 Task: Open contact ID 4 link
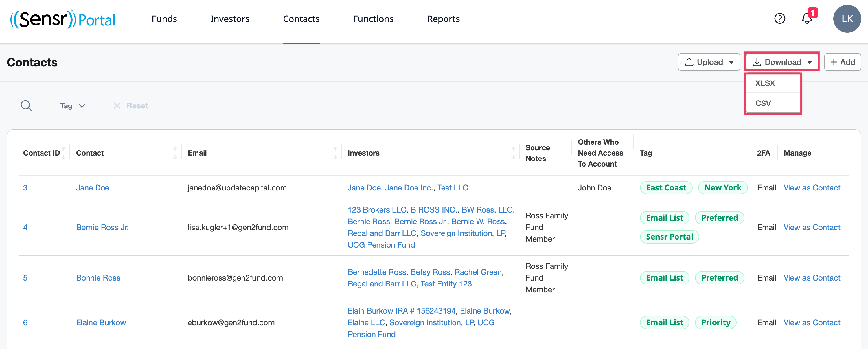pyautogui.click(x=25, y=227)
